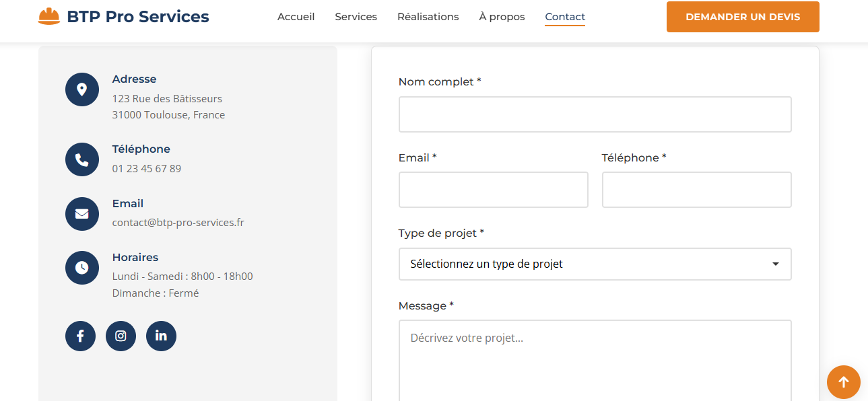Viewport: 868px width, 401px height.
Task: Click the orange hard hat logo icon
Action: (x=48, y=16)
